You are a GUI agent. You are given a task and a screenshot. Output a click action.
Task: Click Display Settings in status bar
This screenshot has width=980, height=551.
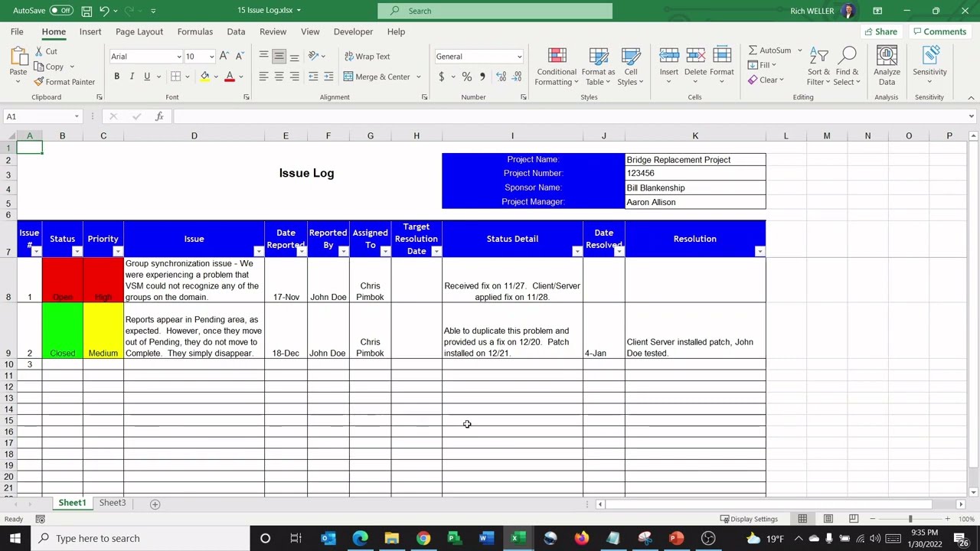pyautogui.click(x=749, y=519)
